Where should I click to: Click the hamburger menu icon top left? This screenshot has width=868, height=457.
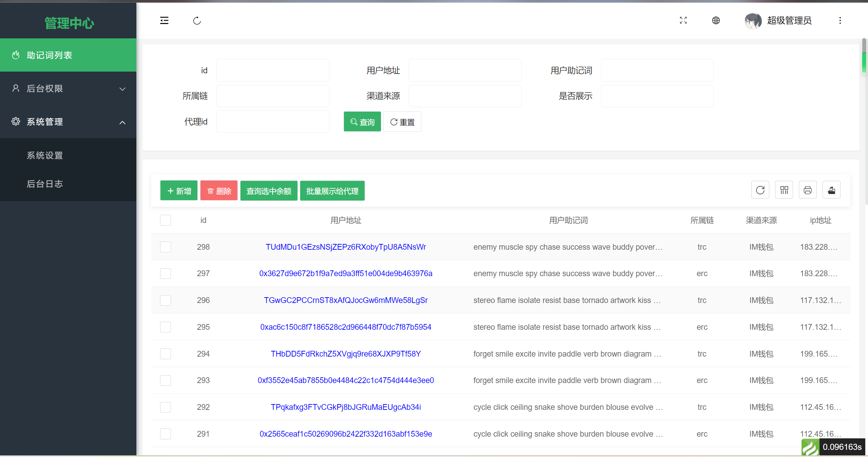(x=164, y=21)
